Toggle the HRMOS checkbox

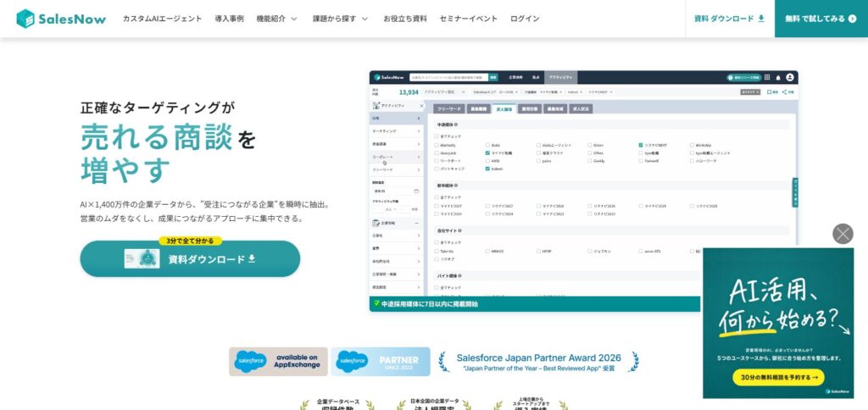(487, 252)
